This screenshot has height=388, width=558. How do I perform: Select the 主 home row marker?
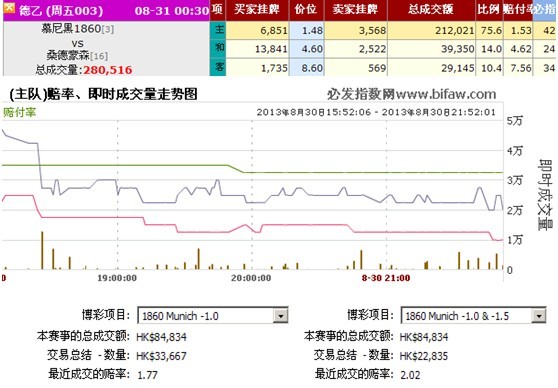218,30
